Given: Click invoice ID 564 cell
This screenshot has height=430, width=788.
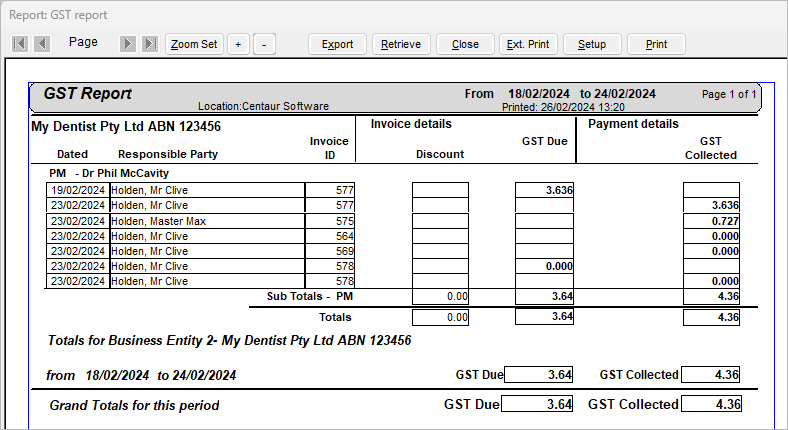Looking at the screenshot, I should (330, 236).
